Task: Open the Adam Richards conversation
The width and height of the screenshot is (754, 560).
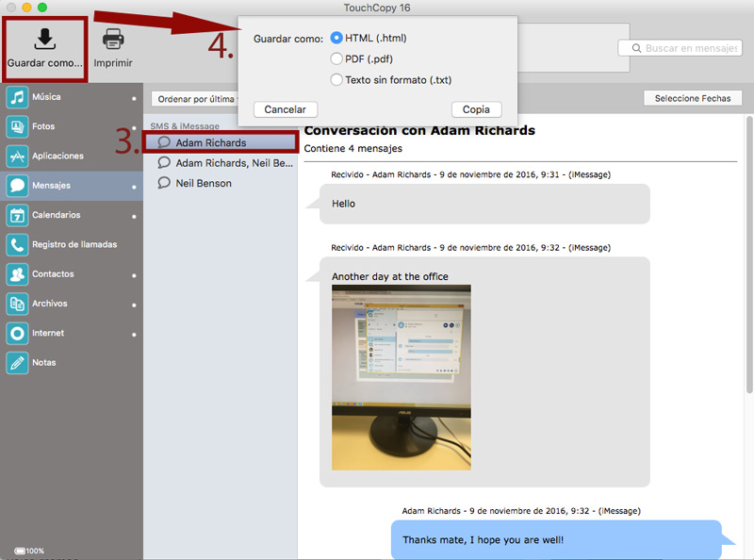Action: pyautogui.click(x=221, y=142)
